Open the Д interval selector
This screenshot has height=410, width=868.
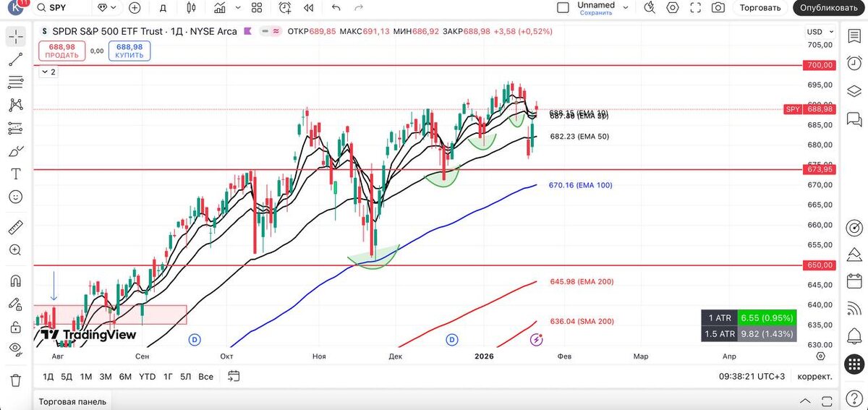click(163, 8)
